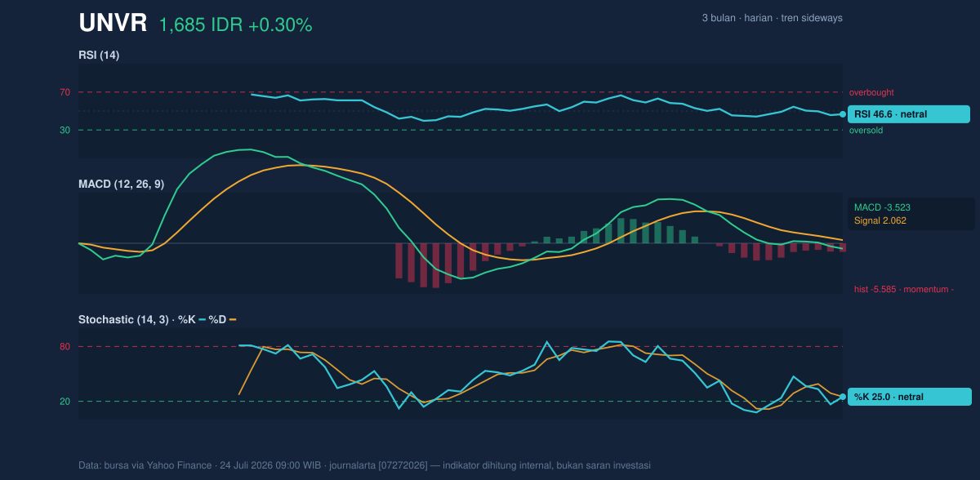Click the 3 bulan harian tren sideways text
Image resolution: width=980 pixels, height=480 pixels.
[772, 18]
